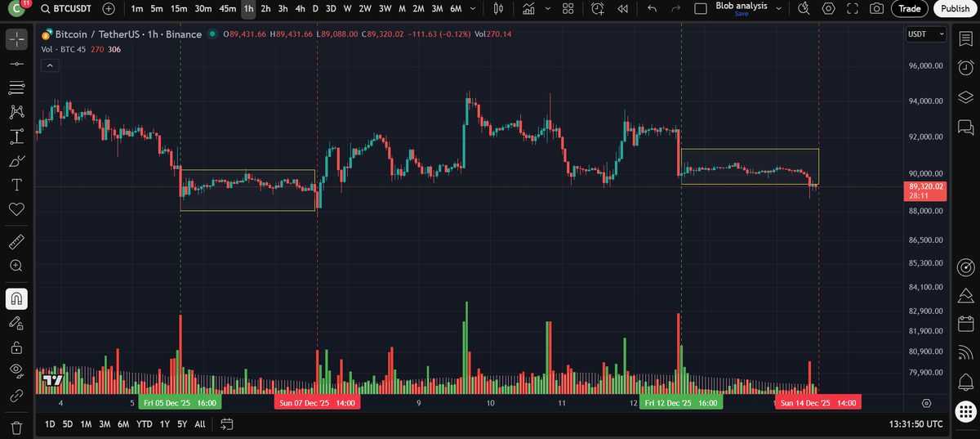Open the heart icons menu
Viewport: 980px width, 439px height.
pos(16,209)
